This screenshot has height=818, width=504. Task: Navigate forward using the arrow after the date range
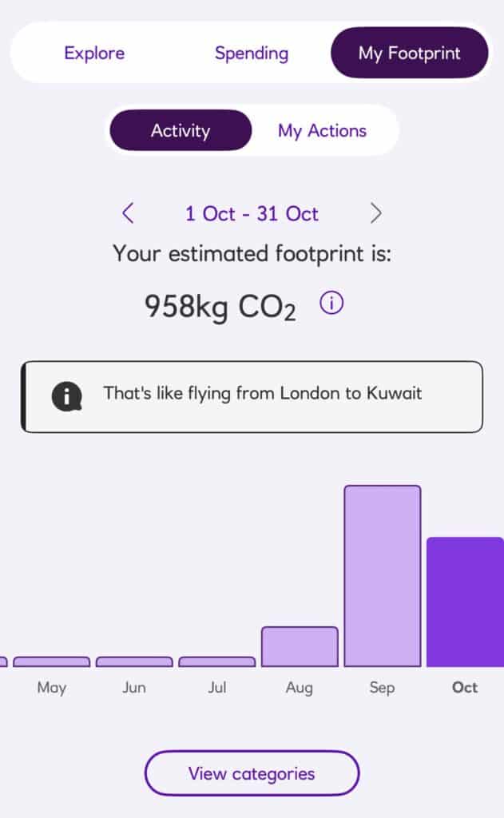pyautogui.click(x=375, y=213)
